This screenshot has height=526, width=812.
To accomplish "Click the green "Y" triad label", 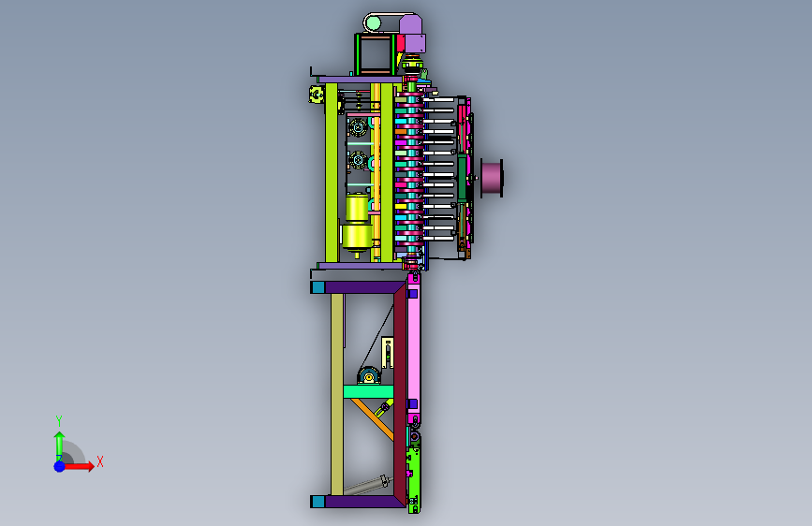I will point(59,420).
